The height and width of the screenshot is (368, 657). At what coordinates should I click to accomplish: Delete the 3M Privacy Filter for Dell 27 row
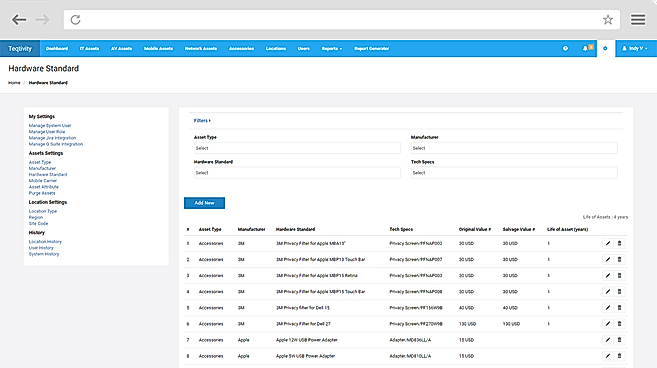pos(619,324)
